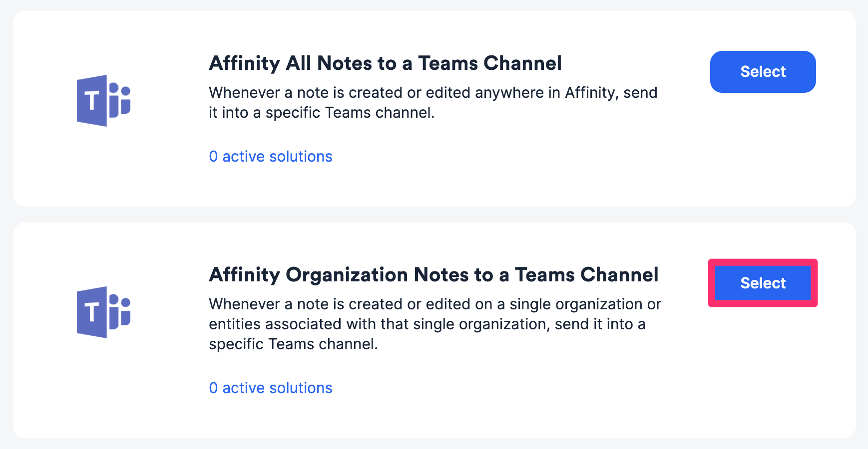Screen dimensions: 868x449
Task: Click the Affinity Organization Notes card title
Action: click(x=434, y=275)
